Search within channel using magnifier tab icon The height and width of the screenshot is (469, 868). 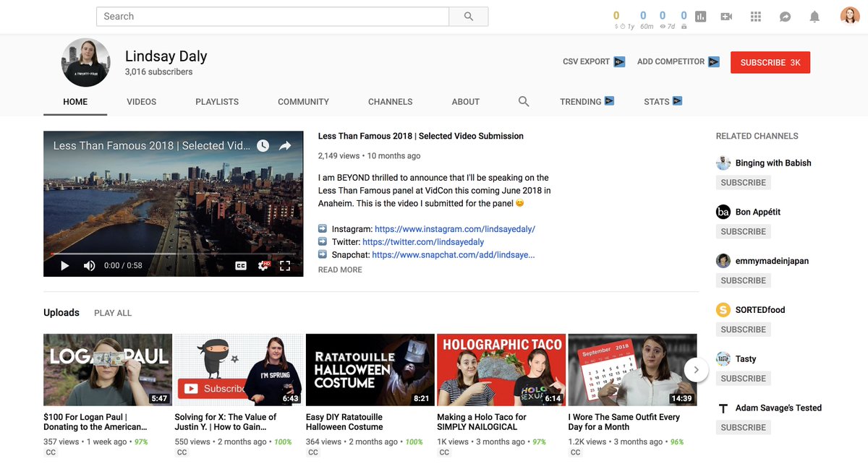(524, 102)
